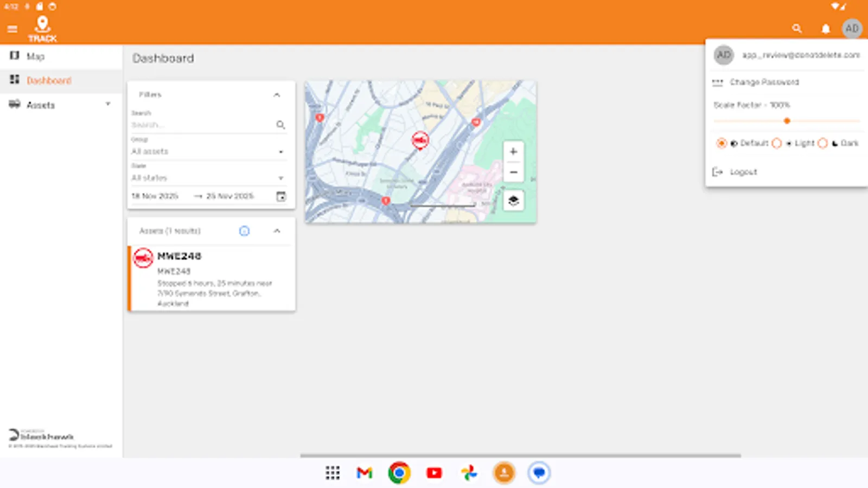This screenshot has width=868, height=488.
Task: Expand the Assets sidebar menu
Action: tap(107, 104)
